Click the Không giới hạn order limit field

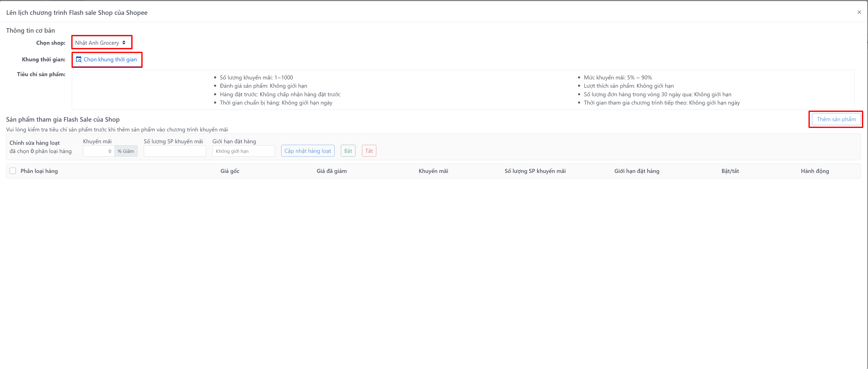[243, 151]
